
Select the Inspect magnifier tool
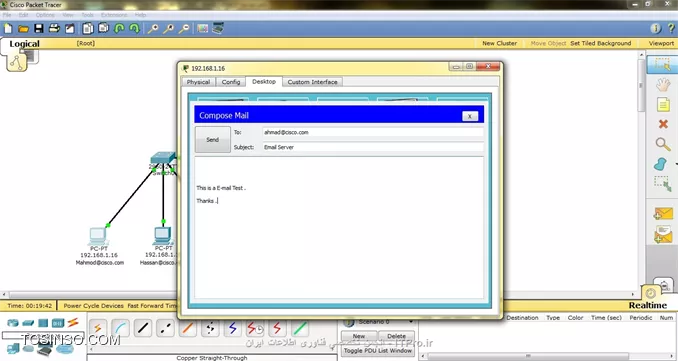coord(663,144)
